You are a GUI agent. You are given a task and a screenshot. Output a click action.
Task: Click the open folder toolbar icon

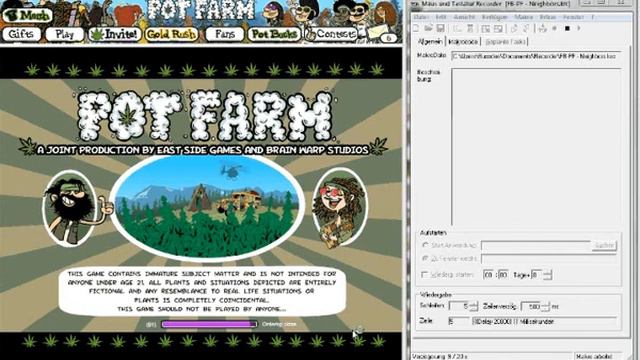pyautogui.click(x=428, y=28)
